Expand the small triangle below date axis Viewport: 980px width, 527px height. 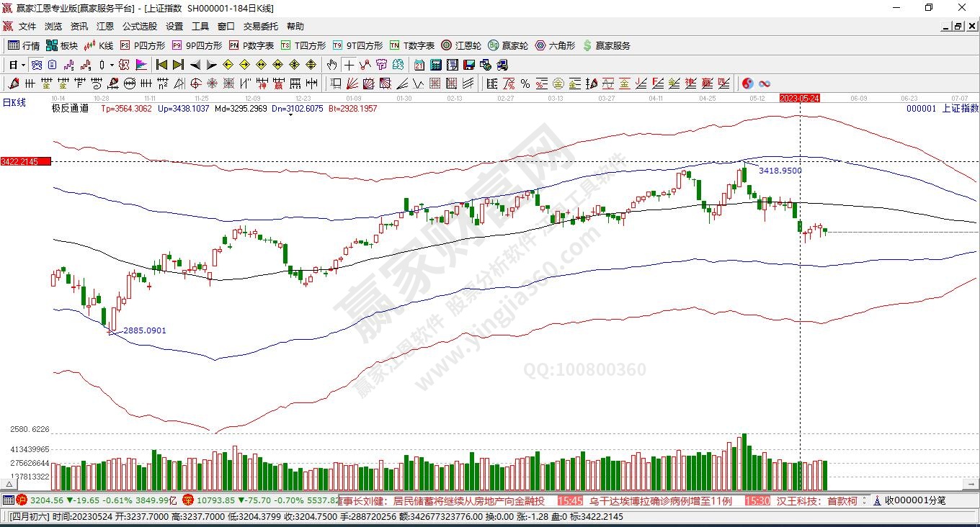[290, 114]
